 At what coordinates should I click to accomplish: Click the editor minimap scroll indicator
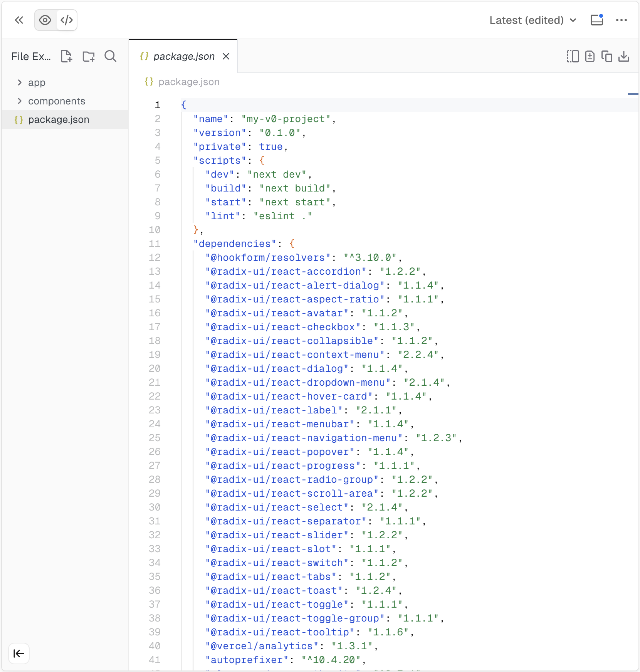point(633,94)
